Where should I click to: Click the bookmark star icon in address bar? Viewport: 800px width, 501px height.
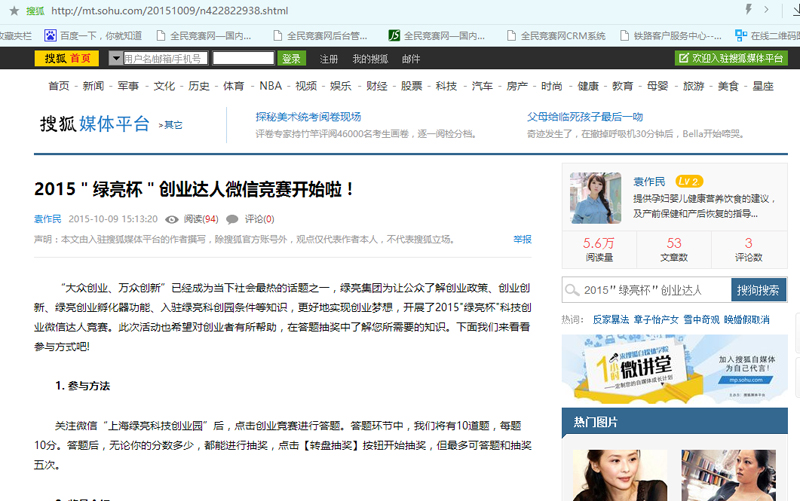[x=14, y=11]
